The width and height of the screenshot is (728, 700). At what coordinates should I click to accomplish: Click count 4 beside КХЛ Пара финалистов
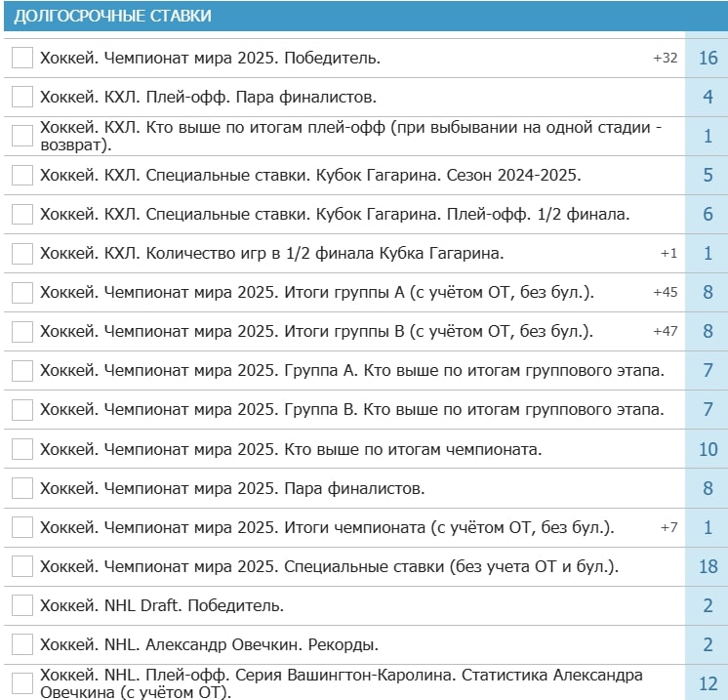[708, 97]
